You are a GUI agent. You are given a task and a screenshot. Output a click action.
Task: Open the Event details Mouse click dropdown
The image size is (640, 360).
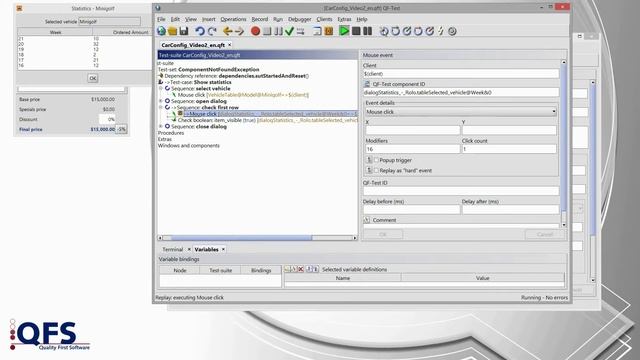coord(461,111)
